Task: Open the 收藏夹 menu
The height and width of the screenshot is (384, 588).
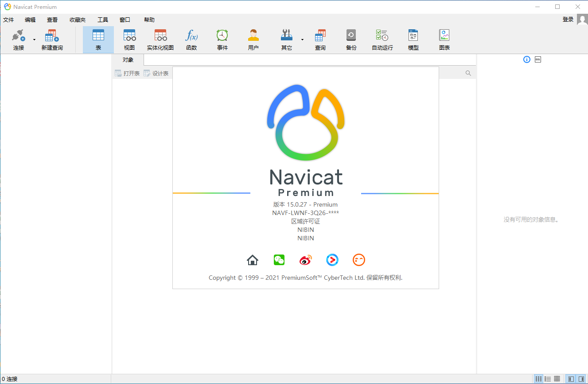Action: click(x=78, y=20)
